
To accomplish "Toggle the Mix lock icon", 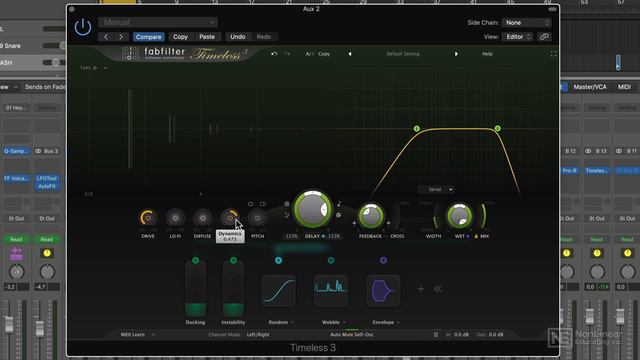I will click(x=476, y=236).
